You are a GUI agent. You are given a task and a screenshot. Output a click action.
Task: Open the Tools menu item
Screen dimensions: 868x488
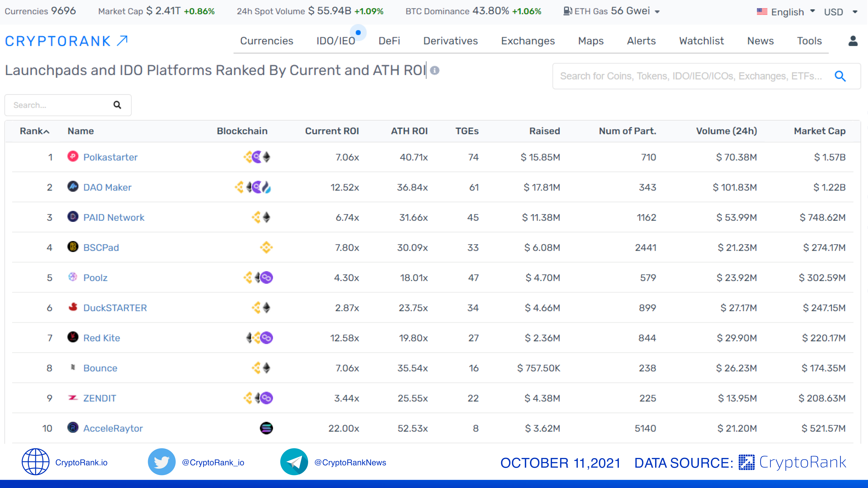pyautogui.click(x=809, y=41)
